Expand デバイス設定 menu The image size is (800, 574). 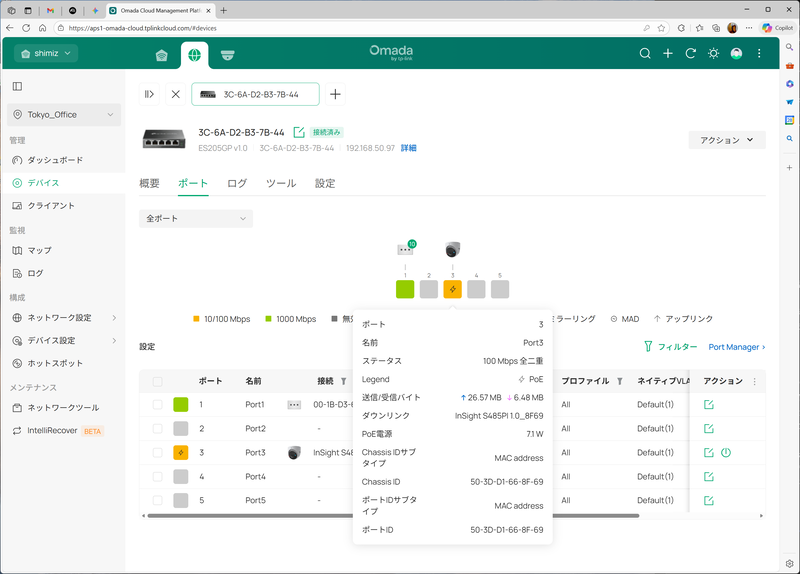click(x=64, y=340)
